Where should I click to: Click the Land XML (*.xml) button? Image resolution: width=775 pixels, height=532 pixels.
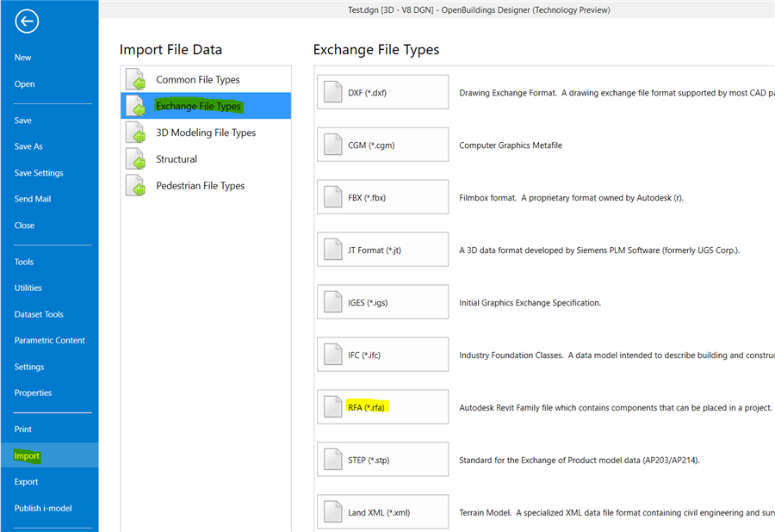click(x=382, y=511)
